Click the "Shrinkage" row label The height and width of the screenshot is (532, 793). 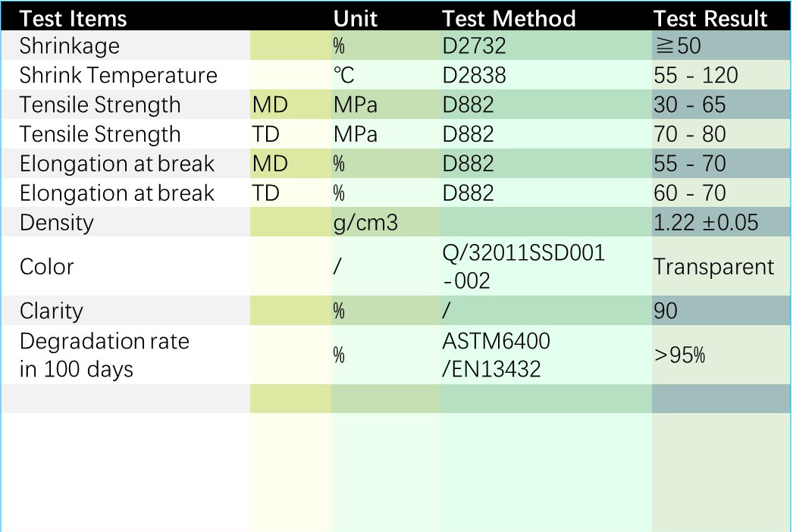70,45
